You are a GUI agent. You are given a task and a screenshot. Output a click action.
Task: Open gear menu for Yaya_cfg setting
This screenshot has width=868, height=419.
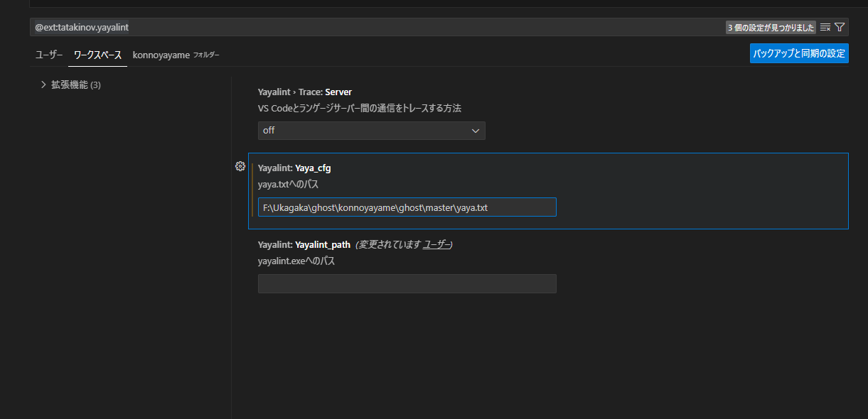[x=240, y=166]
